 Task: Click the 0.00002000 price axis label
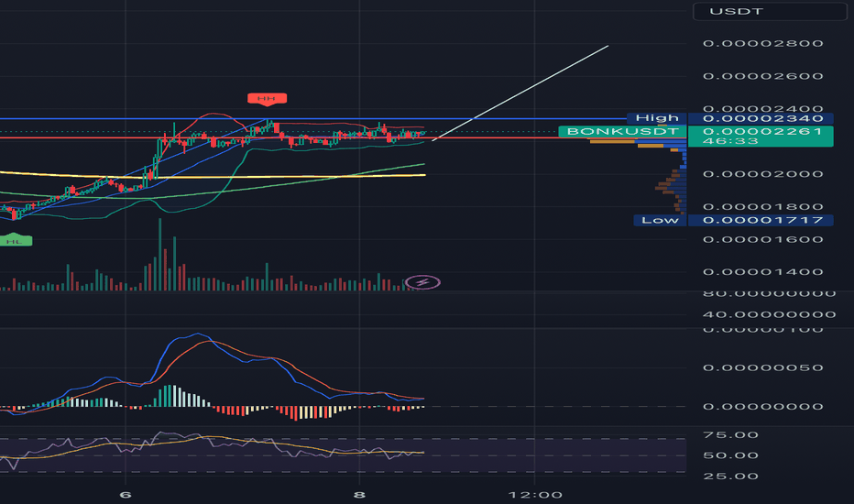tap(762, 174)
